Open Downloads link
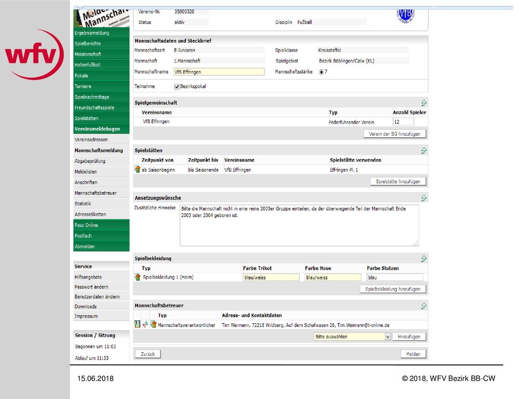 (x=101, y=307)
